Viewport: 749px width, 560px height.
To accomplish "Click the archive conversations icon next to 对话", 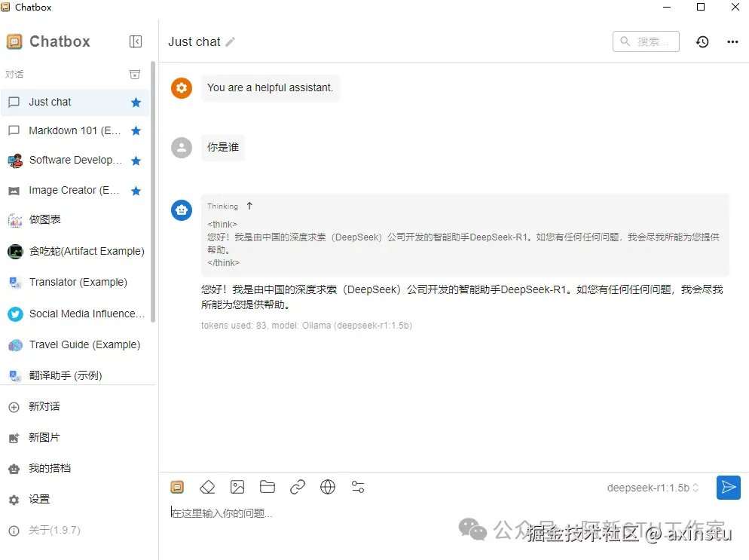I will (135, 74).
